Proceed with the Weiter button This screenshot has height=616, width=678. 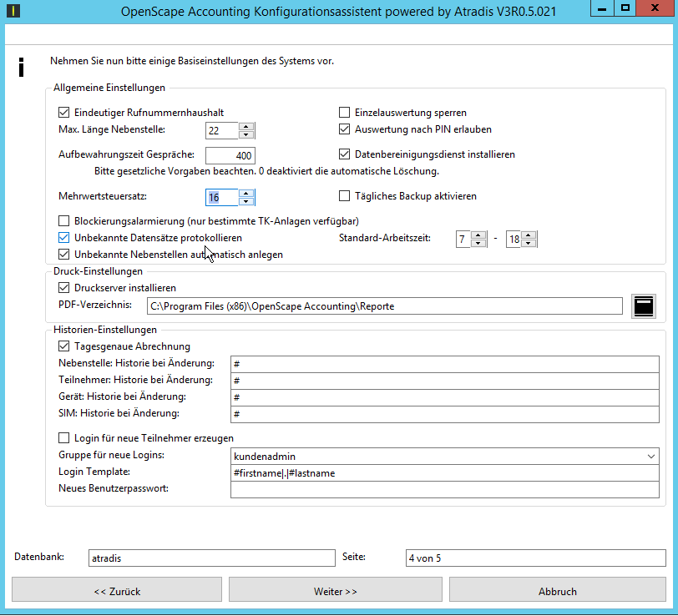pyautogui.click(x=336, y=590)
